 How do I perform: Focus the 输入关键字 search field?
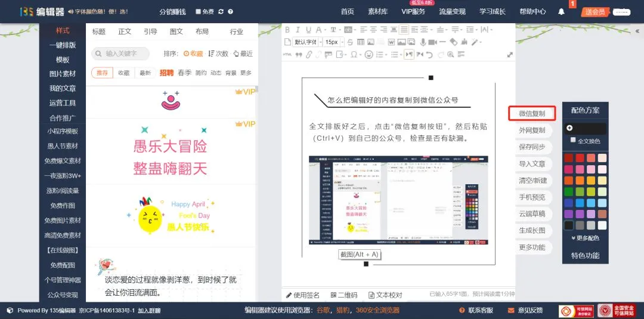(120, 54)
